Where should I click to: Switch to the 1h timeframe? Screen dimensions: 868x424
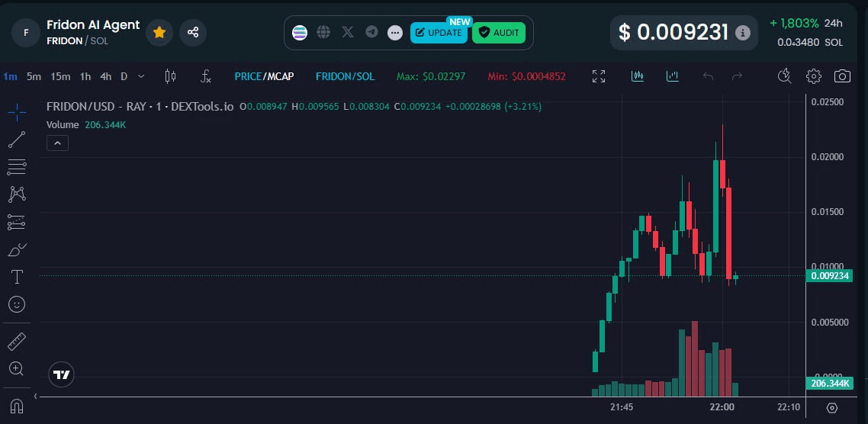tap(85, 77)
